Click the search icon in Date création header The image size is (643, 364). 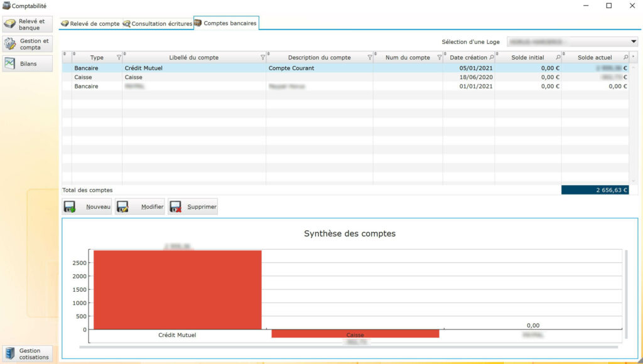pos(491,58)
